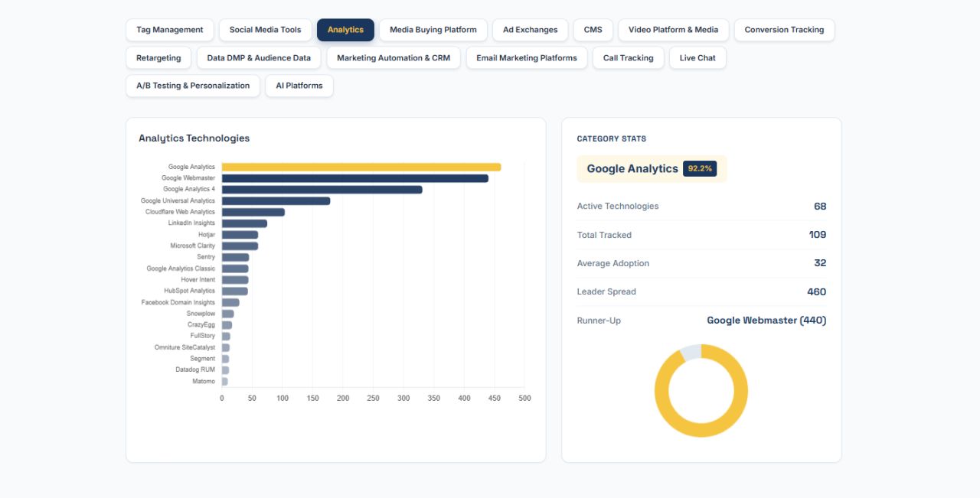The height and width of the screenshot is (498, 980).
Task: Select the Analytics category tab
Action: [x=345, y=30]
